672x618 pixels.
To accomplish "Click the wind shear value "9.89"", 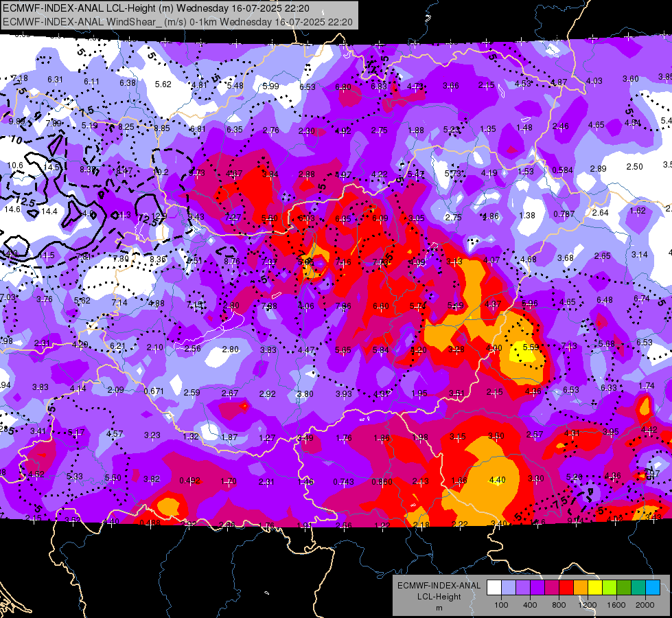I will click(17, 122).
